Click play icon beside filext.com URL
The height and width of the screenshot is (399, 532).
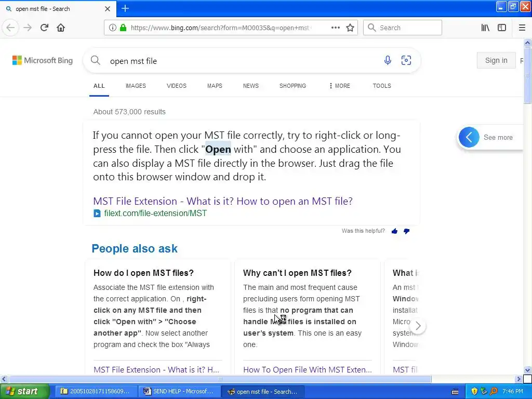click(x=97, y=214)
